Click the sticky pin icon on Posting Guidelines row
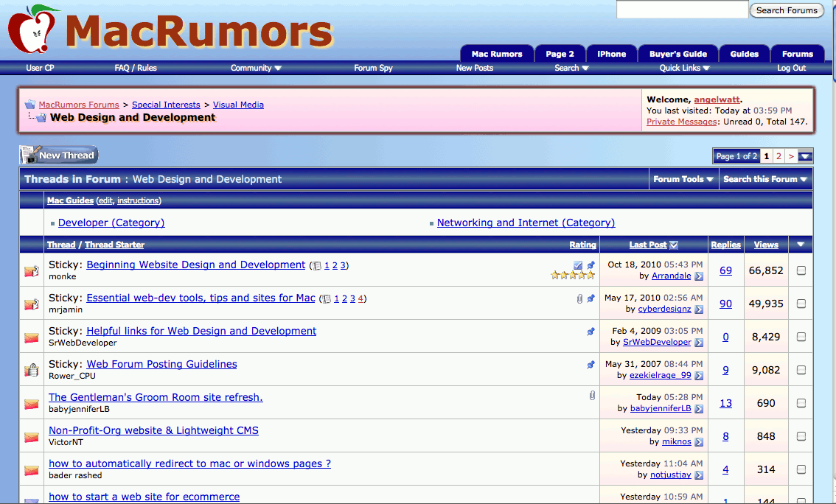Viewport: 836px width, 504px height. pyautogui.click(x=591, y=365)
